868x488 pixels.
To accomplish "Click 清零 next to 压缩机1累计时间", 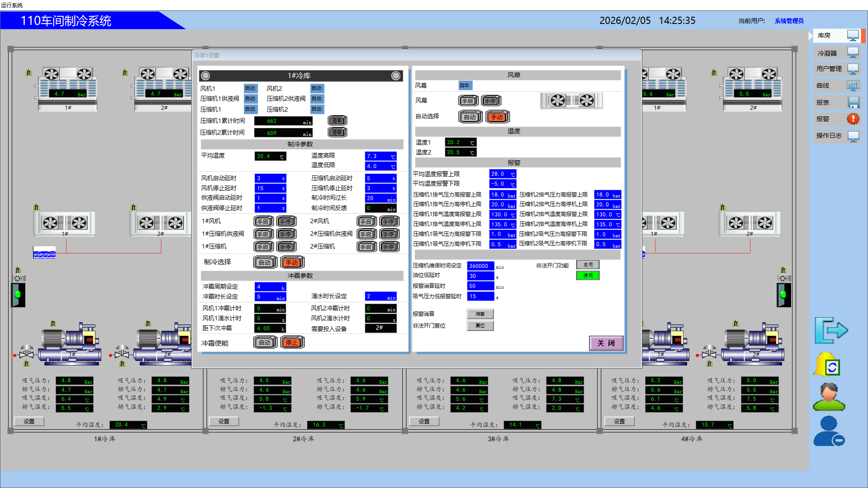I will pos(337,121).
